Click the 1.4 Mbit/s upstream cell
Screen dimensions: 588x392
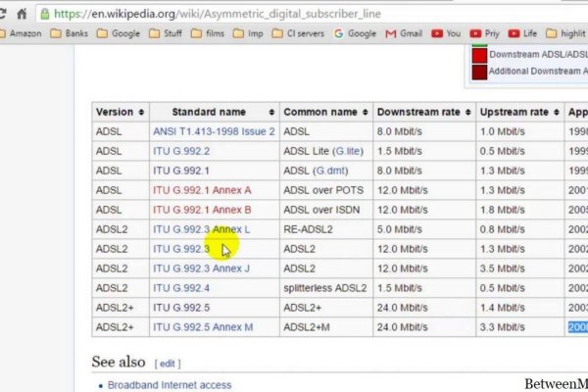[520, 308]
